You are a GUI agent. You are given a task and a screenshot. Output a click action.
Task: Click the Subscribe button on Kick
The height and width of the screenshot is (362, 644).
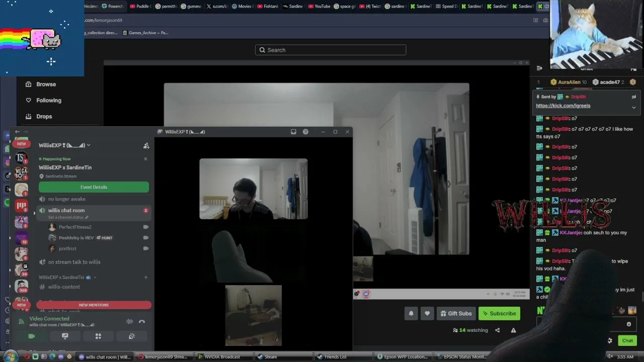(499, 314)
